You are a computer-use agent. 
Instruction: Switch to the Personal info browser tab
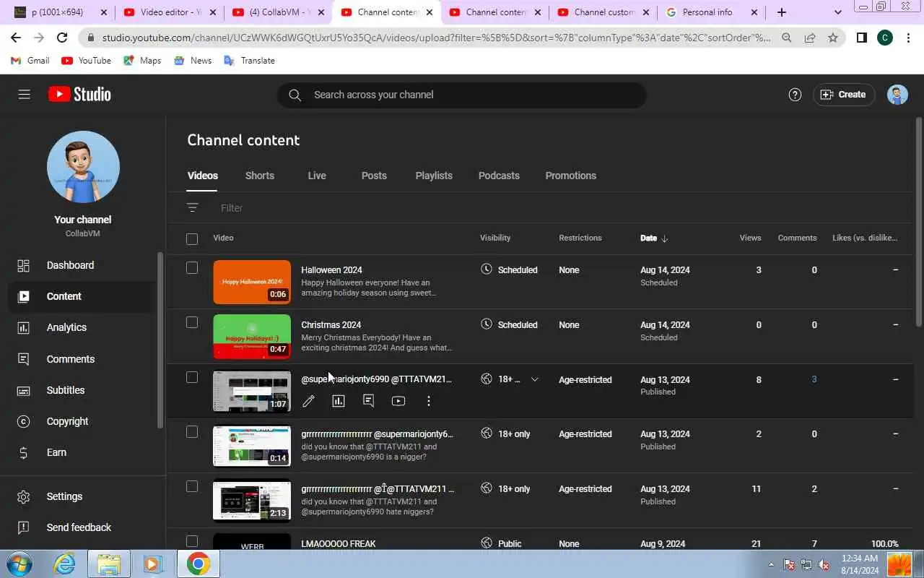tap(712, 12)
